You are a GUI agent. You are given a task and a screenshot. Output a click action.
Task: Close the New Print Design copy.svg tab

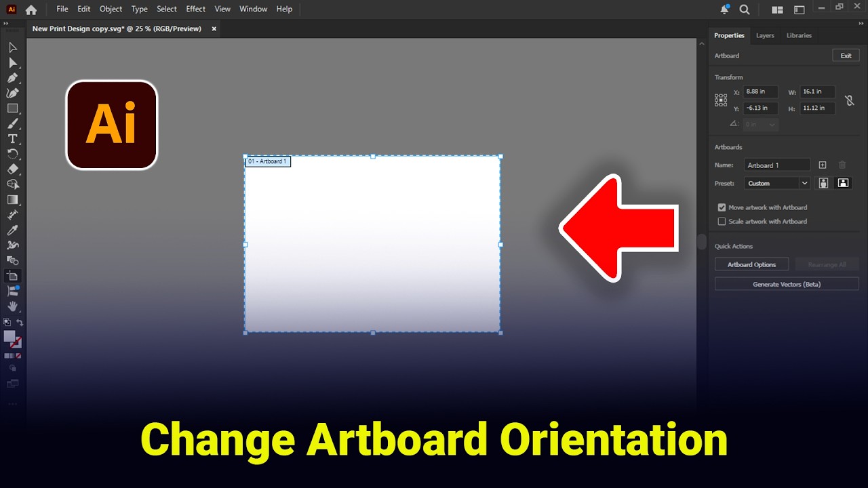tap(214, 28)
